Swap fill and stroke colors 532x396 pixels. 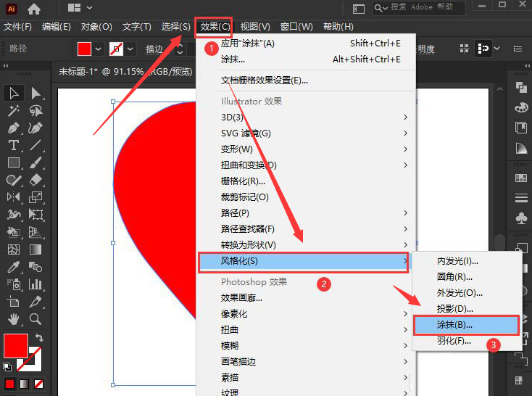click(x=39, y=337)
